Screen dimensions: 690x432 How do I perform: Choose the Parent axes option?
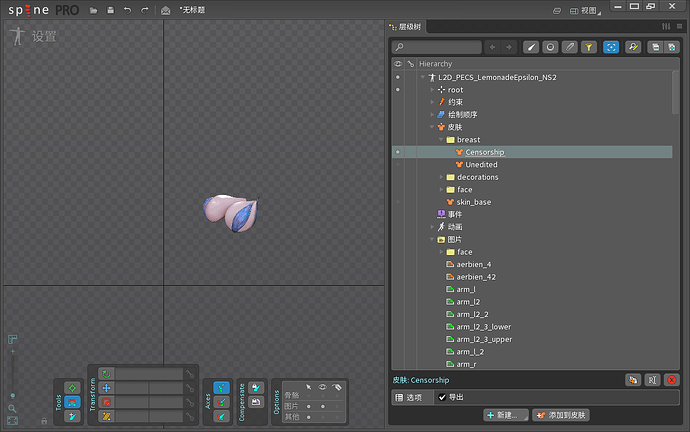[x=221, y=402]
